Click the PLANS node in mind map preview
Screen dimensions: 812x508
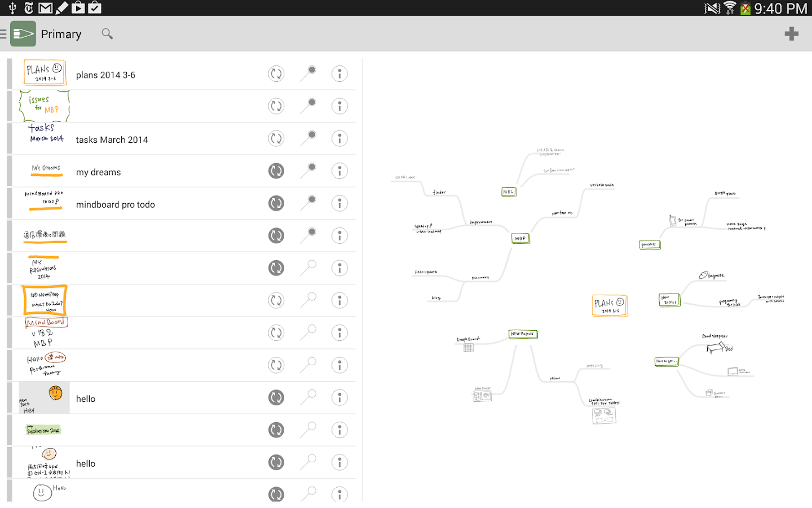(x=609, y=305)
